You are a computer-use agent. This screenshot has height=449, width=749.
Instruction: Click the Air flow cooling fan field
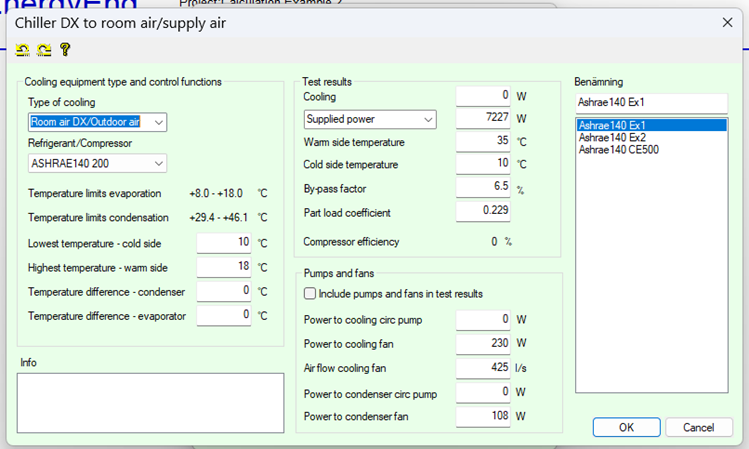[483, 368]
